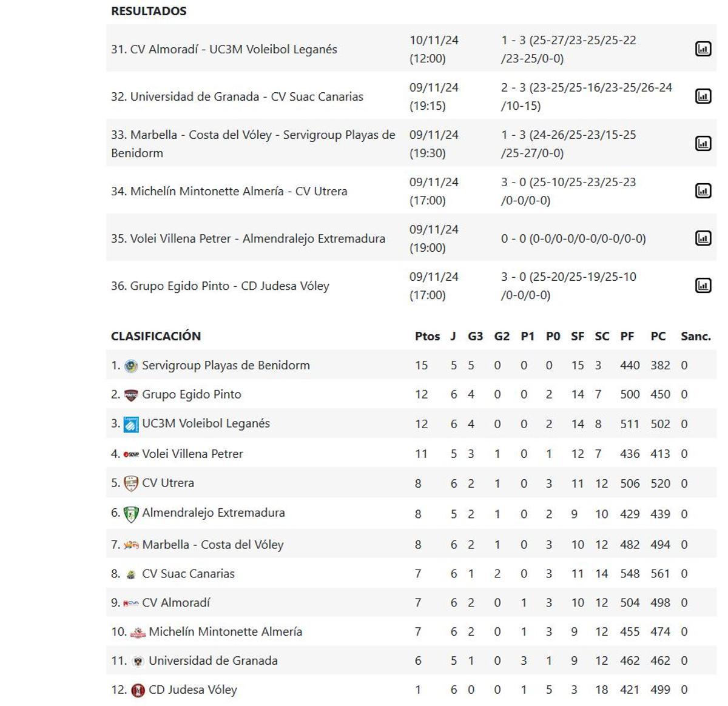Image resolution: width=728 pixels, height=706 pixels.
Task: Open the CV Utrera team link
Action: pos(170,483)
